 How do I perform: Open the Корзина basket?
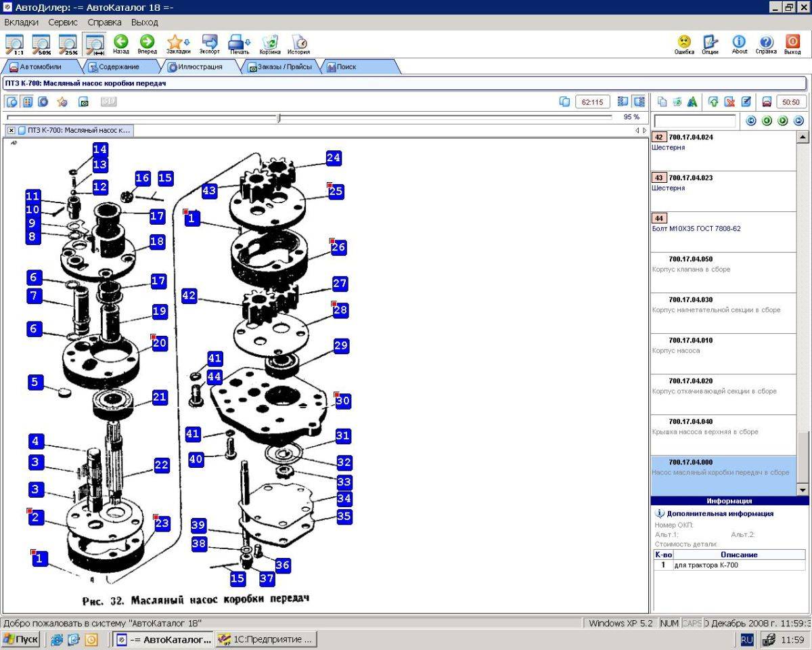point(269,44)
